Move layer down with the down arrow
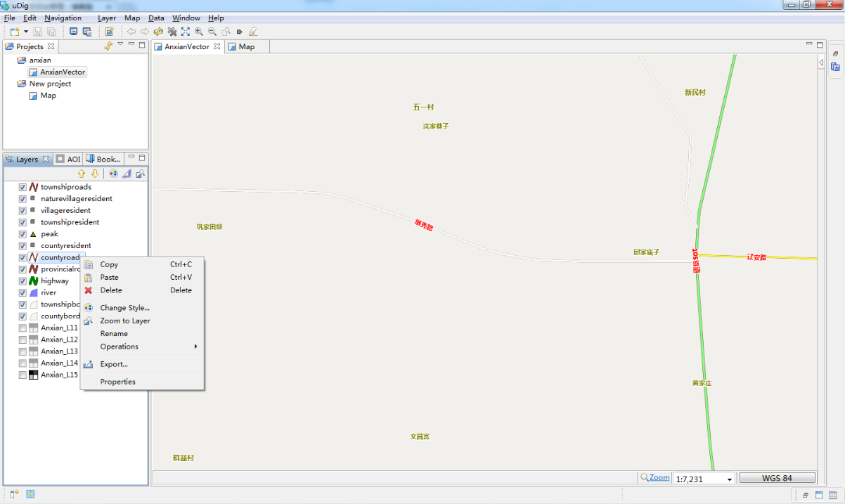The height and width of the screenshot is (504, 845). [95, 174]
